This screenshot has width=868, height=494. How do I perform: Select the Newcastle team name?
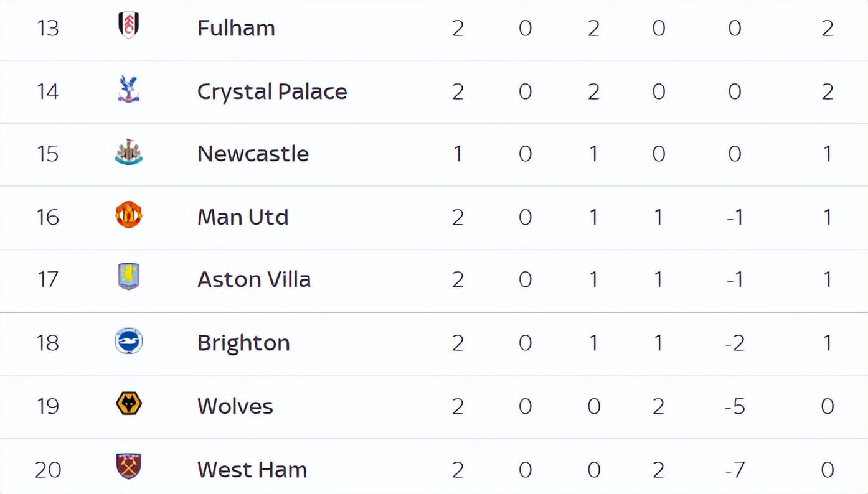click(x=253, y=154)
